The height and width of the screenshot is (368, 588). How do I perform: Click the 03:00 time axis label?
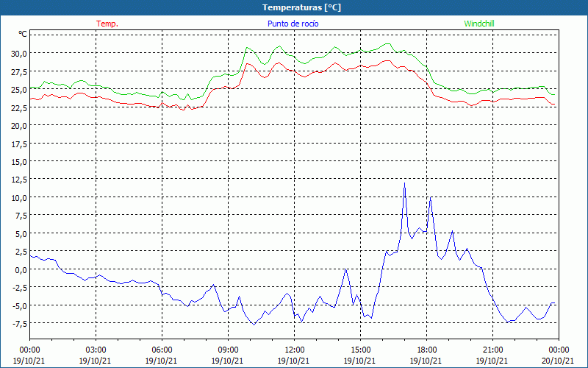click(96, 350)
